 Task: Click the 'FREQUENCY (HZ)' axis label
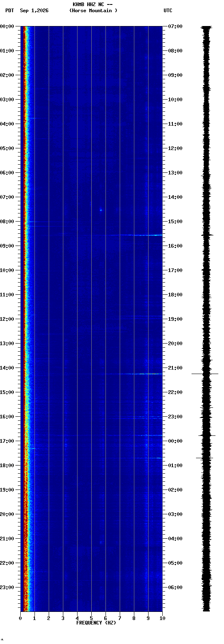(96, 623)
